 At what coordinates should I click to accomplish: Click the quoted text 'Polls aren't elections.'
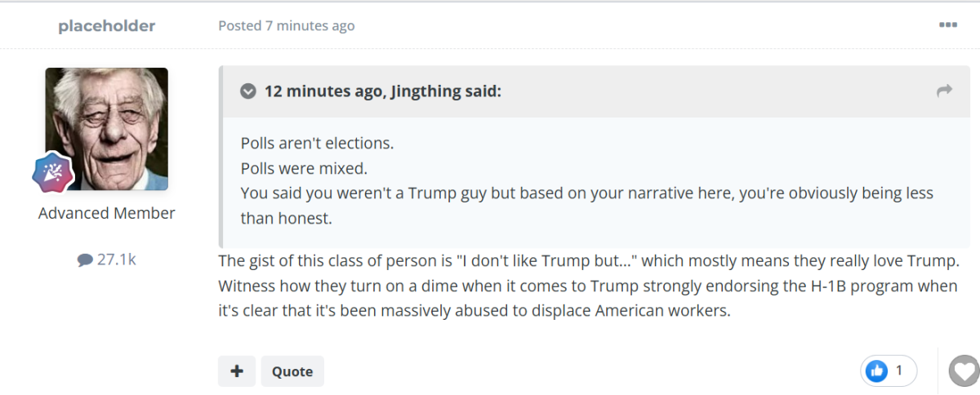[318, 143]
